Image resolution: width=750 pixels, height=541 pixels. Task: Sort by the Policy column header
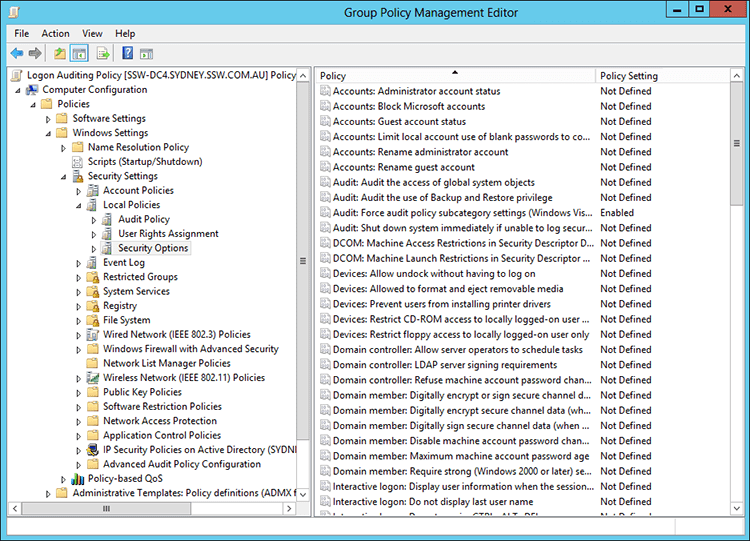tap(455, 76)
